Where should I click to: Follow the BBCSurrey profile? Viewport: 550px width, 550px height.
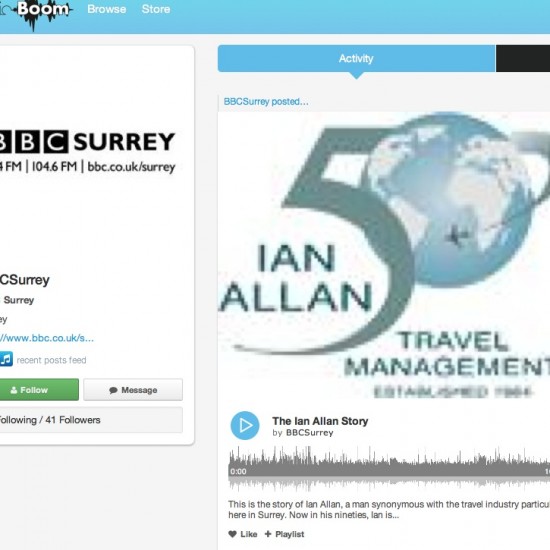(x=39, y=390)
